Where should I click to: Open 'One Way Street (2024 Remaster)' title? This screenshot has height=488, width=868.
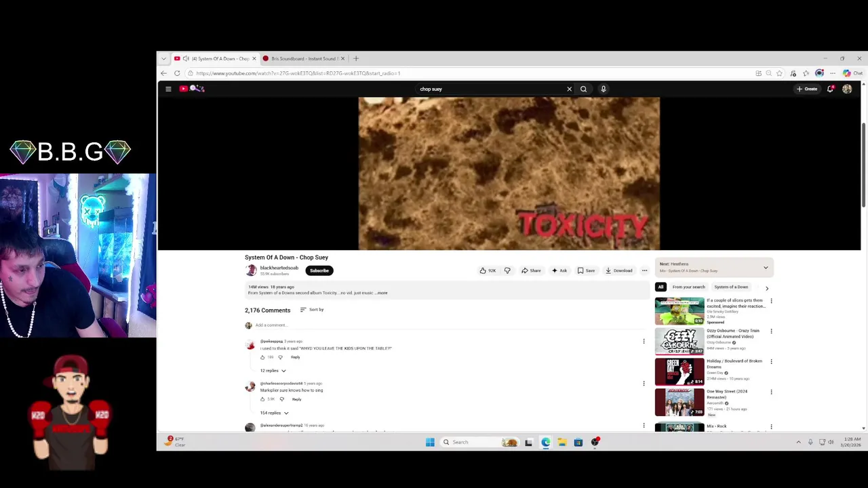coord(727,394)
